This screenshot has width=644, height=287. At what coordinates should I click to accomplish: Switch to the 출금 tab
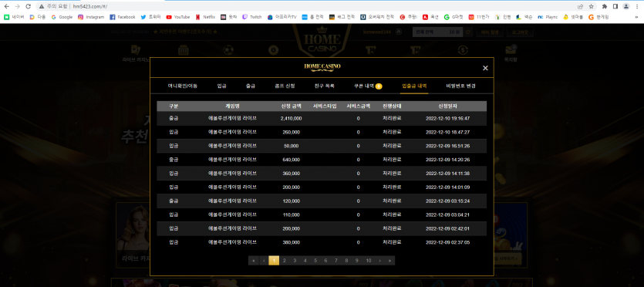pos(251,86)
